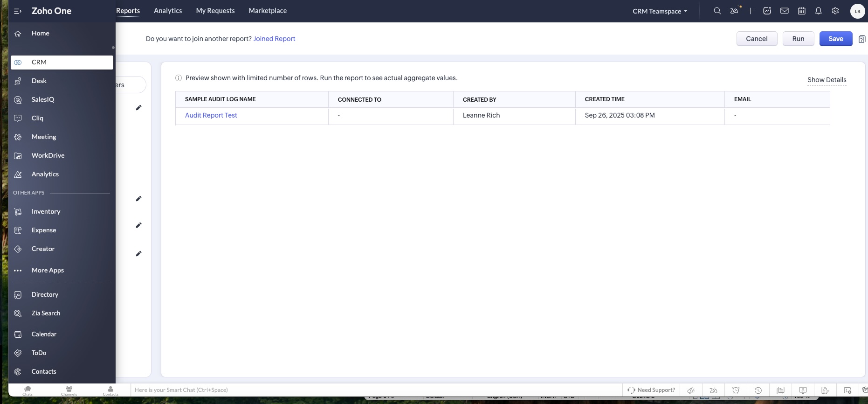Open Channels in the bottom bar
This screenshot has width=868, height=404.
click(x=69, y=390)
